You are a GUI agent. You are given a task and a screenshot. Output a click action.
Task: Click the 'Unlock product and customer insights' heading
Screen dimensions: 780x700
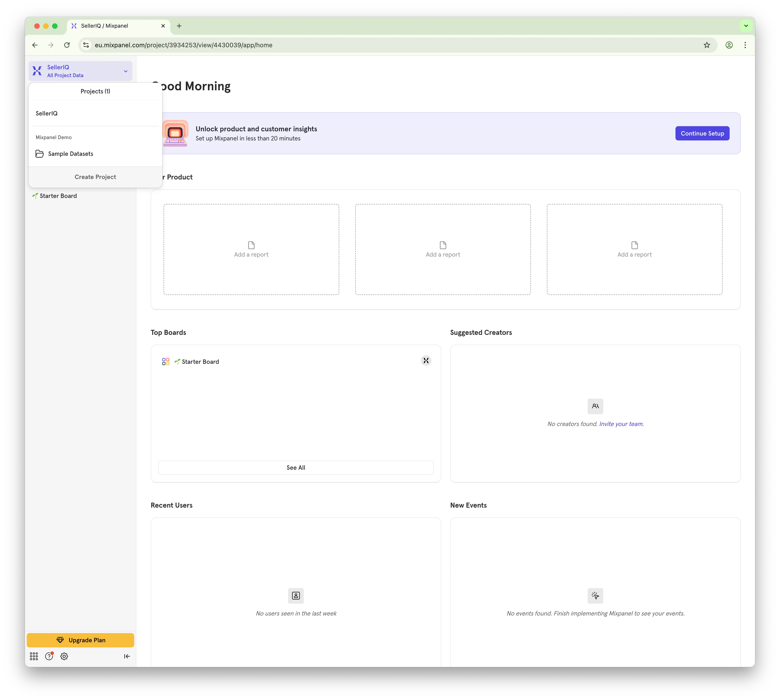[x=257, y=129]
